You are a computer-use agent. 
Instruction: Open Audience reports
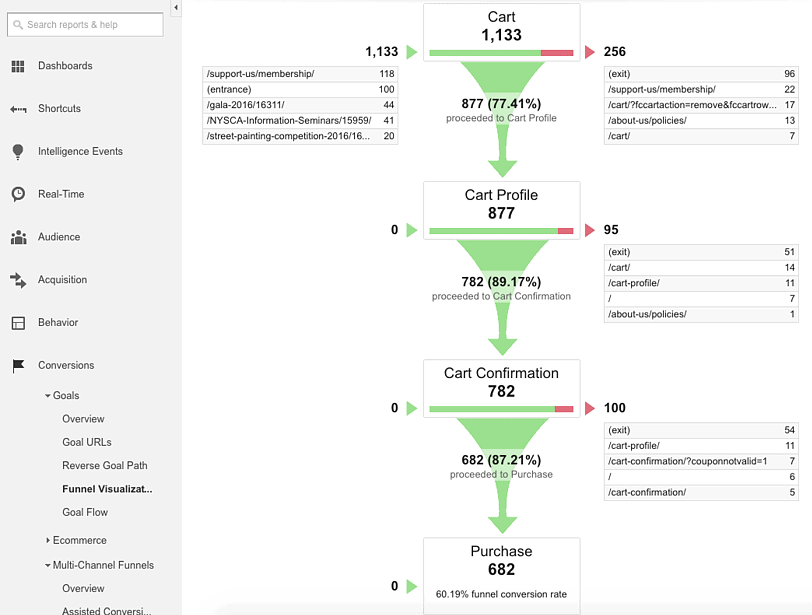(x=59, y=237)
